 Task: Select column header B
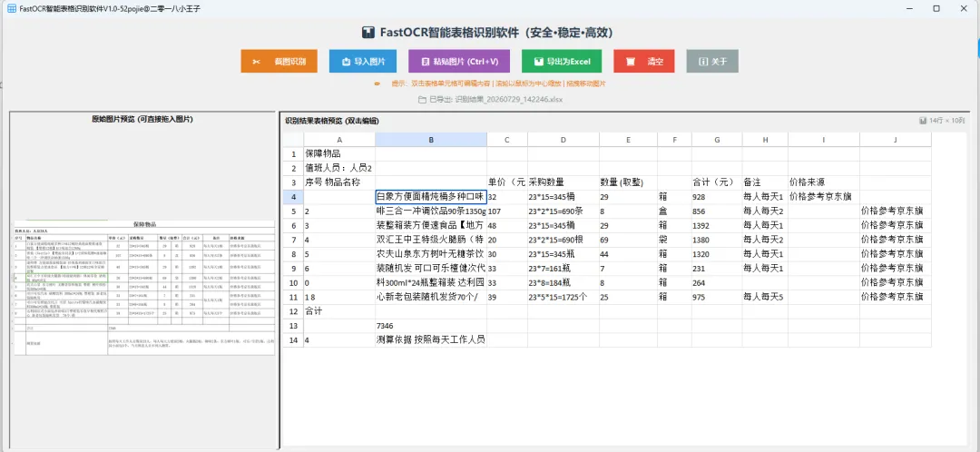pos(431,140)
